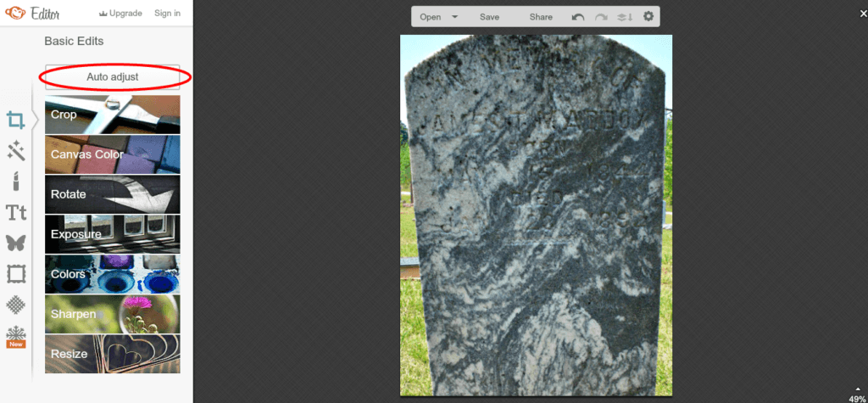Expand the dropdown arrow next to Open
Viewport: 868px width, 403px height.
[455, 17]
